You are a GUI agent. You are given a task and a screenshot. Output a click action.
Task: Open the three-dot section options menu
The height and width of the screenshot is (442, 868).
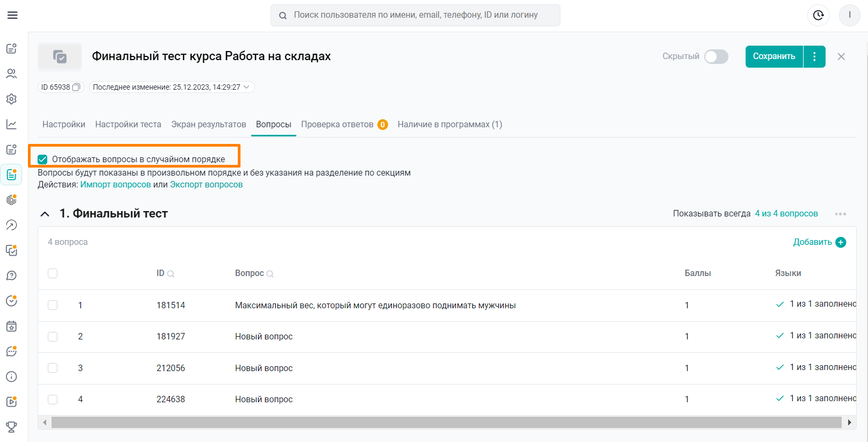841,214
